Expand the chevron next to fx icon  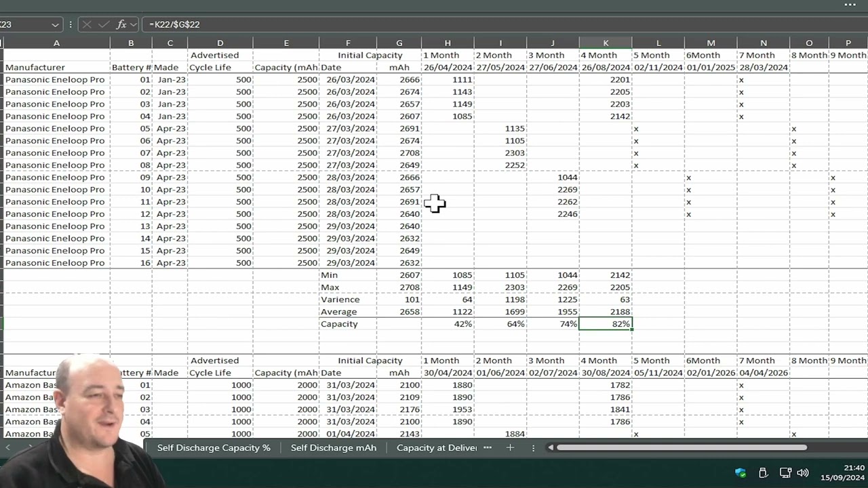[133, 24]
